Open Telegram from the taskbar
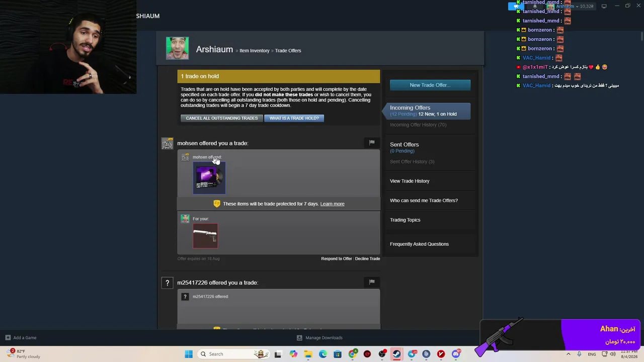644x362 pixels. point(412,354)
